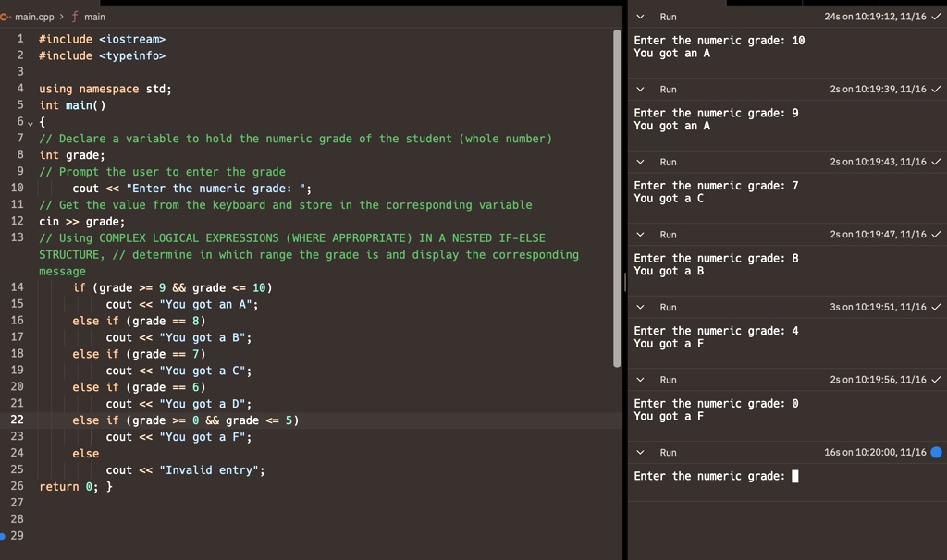Collapse the topmost Run output with its chevron

coord(641,17)
